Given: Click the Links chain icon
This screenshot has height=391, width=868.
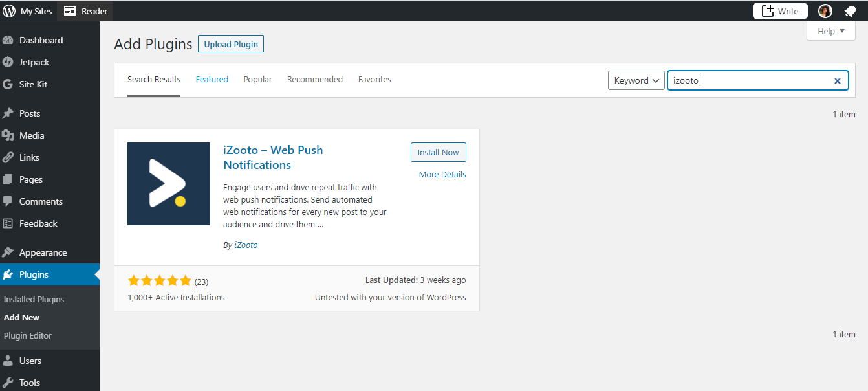Looking at the screenshot, I should [x=8, y=157].
